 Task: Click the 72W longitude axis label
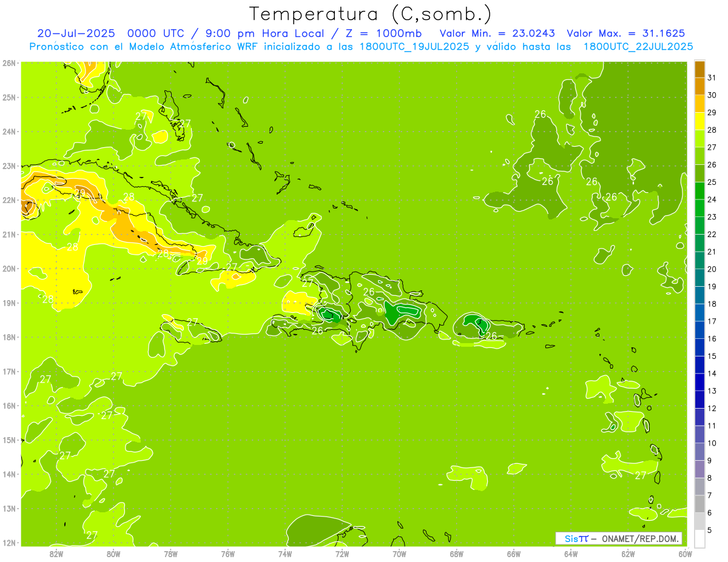point(342,554)
